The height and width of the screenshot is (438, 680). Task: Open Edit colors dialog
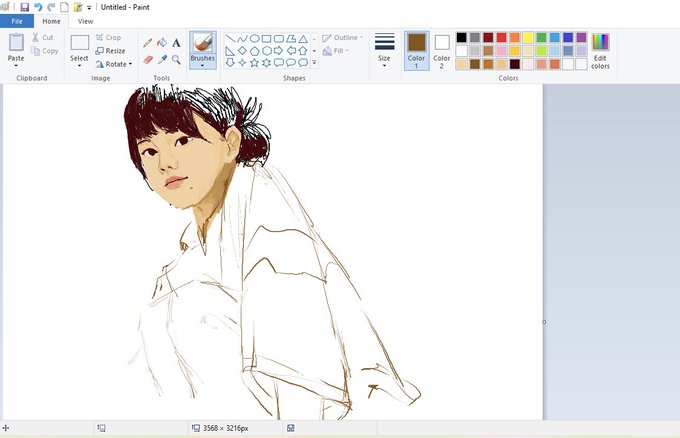pyautogui.click(x=600, y=51)
